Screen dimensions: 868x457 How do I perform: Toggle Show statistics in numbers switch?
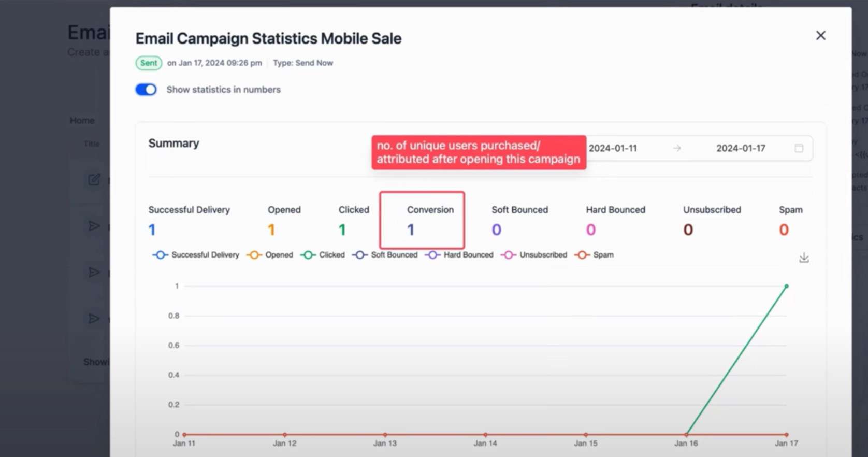[146, 90]
